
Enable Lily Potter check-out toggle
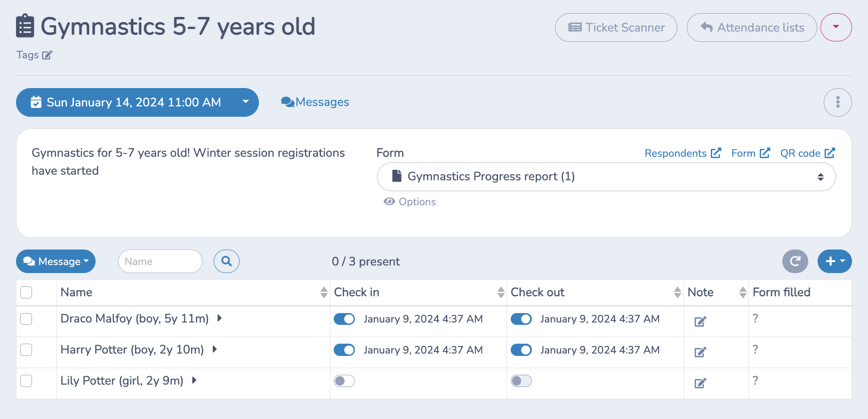(521, 381)
